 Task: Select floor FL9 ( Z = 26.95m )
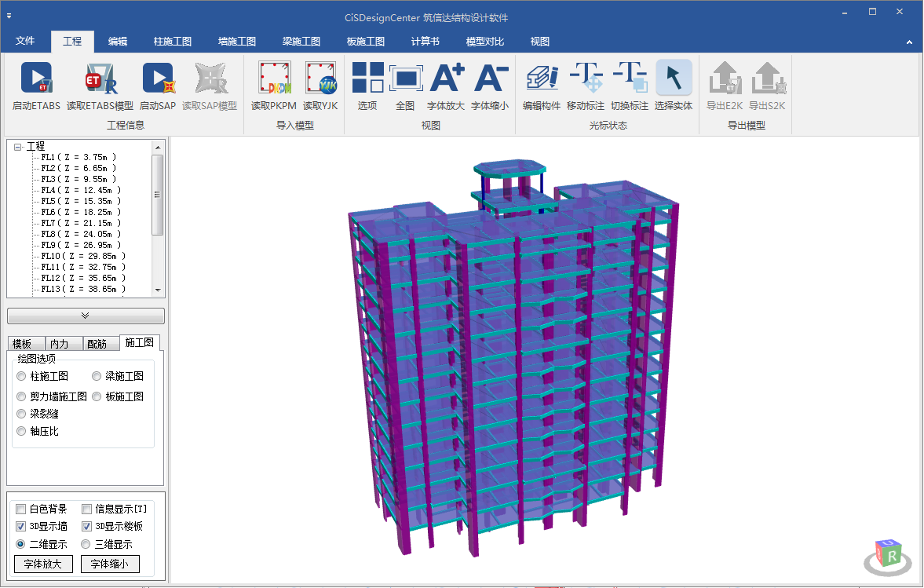[82, 245]
